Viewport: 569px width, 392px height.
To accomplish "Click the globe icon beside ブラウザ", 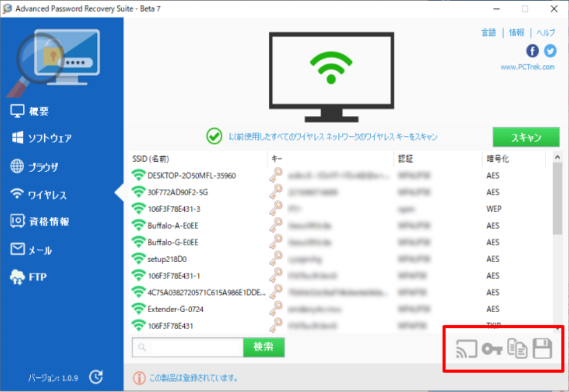I will point(17,166).
